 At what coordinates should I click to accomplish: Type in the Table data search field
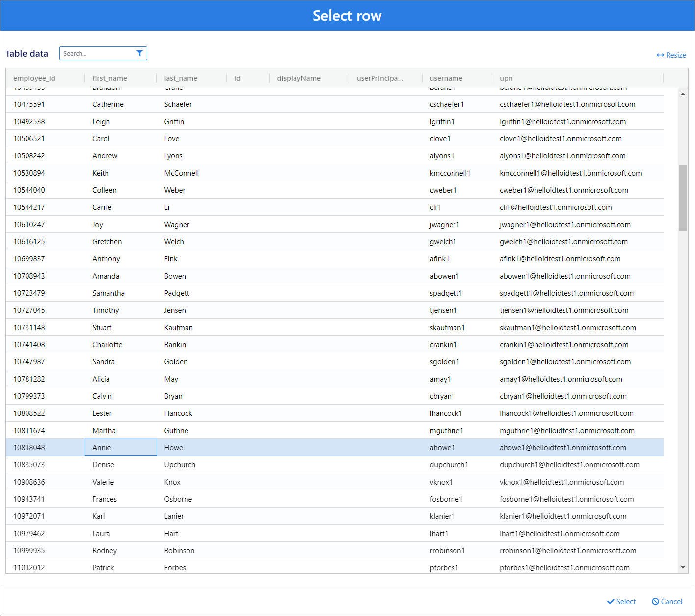tap(98, 53)
